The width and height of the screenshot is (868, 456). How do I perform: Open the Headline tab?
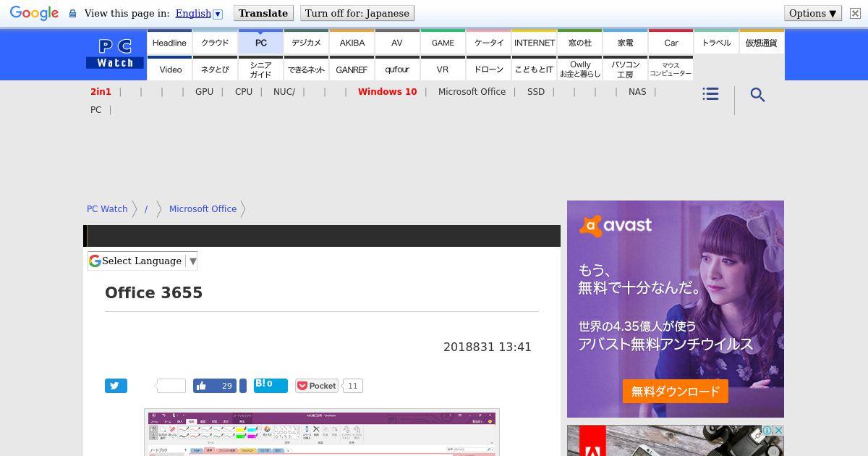(x=169, y=42)
